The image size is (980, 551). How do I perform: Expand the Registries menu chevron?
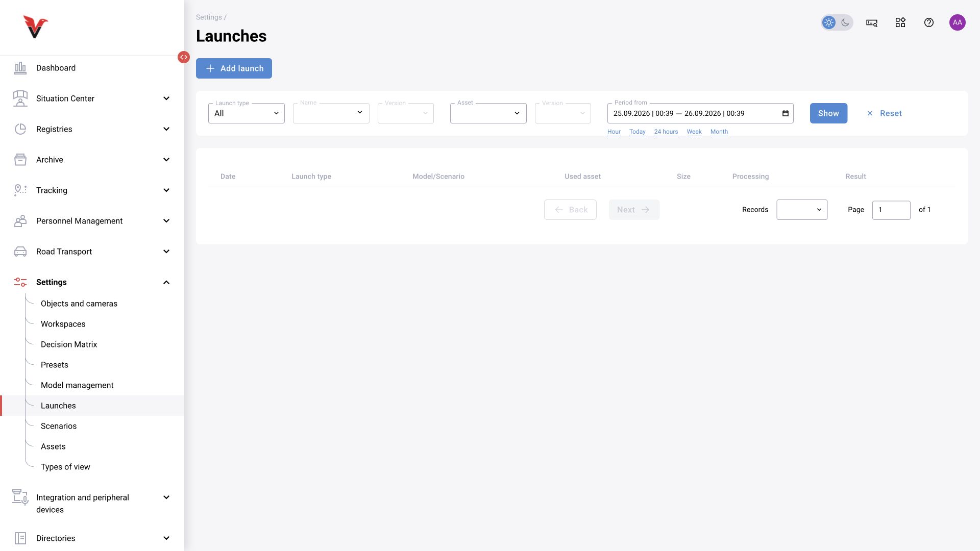166,129
